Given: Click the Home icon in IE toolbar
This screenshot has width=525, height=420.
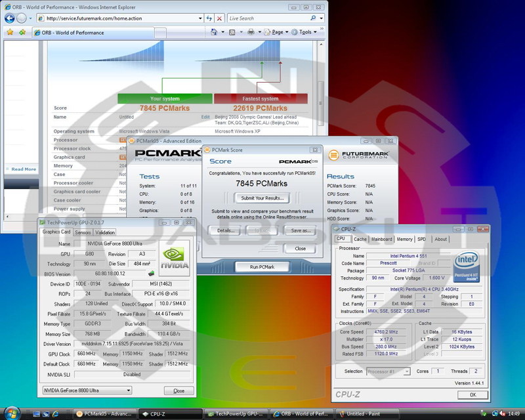Looking at the screenshot, I should [214, 31].
